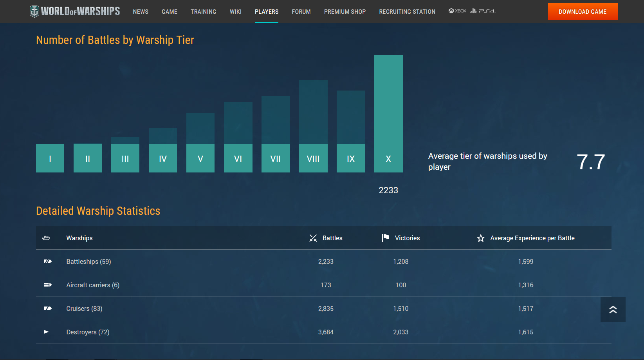This screenshot has height=361, width=644.
Task: Open the Xbox platform icon link
Action: (x=457, y=11)
